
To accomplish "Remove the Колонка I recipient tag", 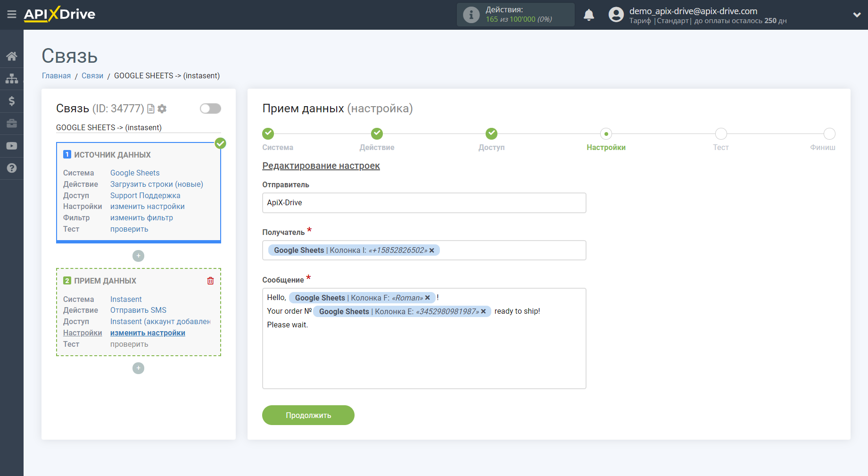I will point(432,251).
